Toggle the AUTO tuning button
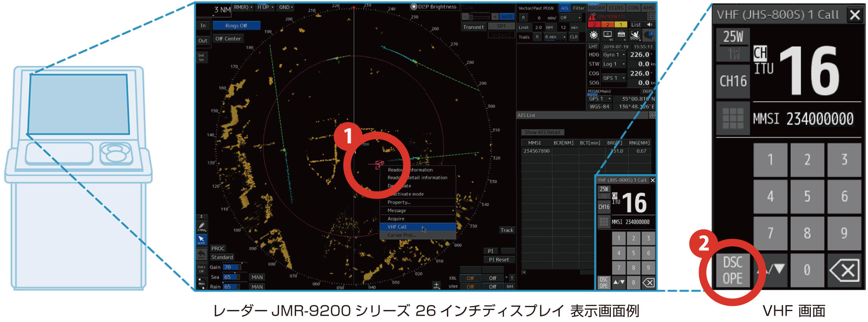The width and height of the screenshot is (868, 322). [507, 17]
